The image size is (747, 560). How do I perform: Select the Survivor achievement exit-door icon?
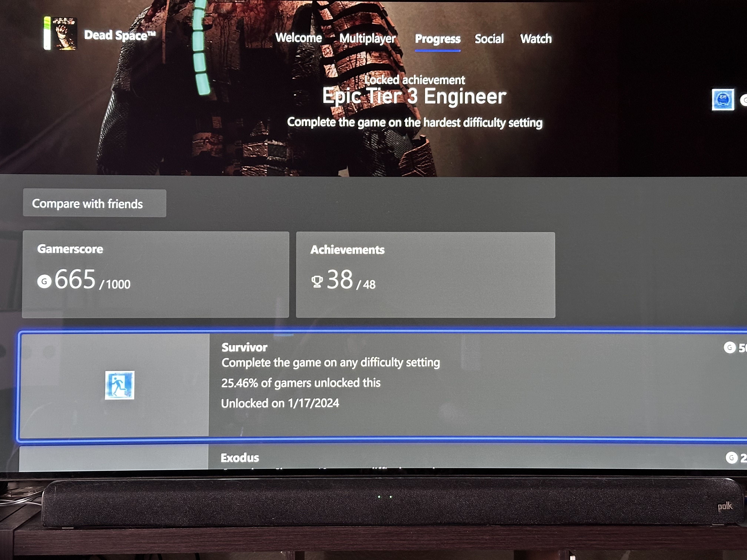tap(119, 385)
